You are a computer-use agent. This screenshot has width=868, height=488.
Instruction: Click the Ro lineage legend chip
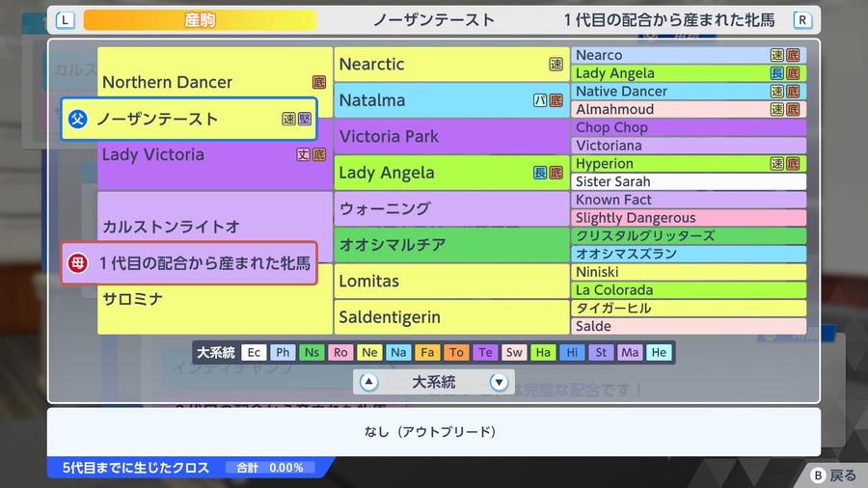tap(340, 352)
